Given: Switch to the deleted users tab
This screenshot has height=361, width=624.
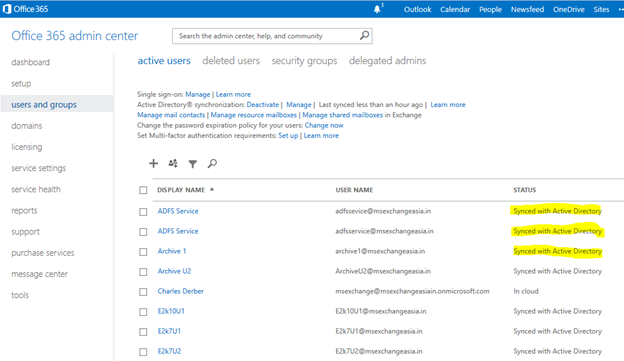Looking at the screenshot, I should tap(231, 60).
